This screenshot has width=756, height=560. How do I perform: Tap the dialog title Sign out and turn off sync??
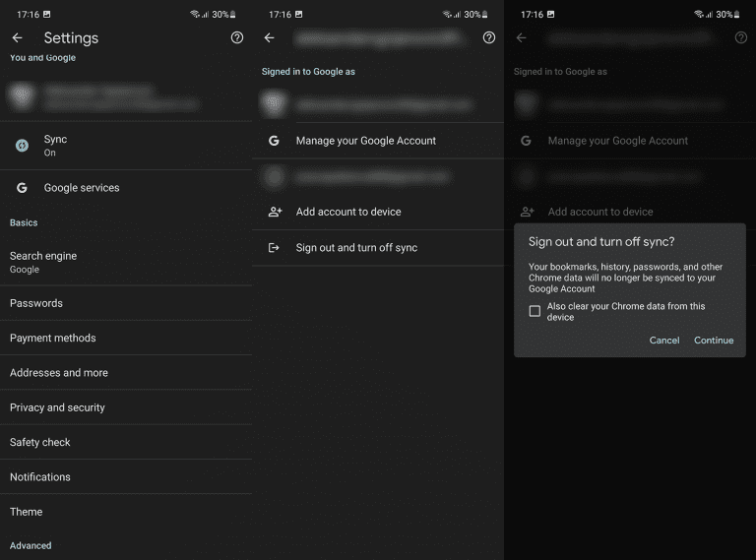(x=601, y=241)
